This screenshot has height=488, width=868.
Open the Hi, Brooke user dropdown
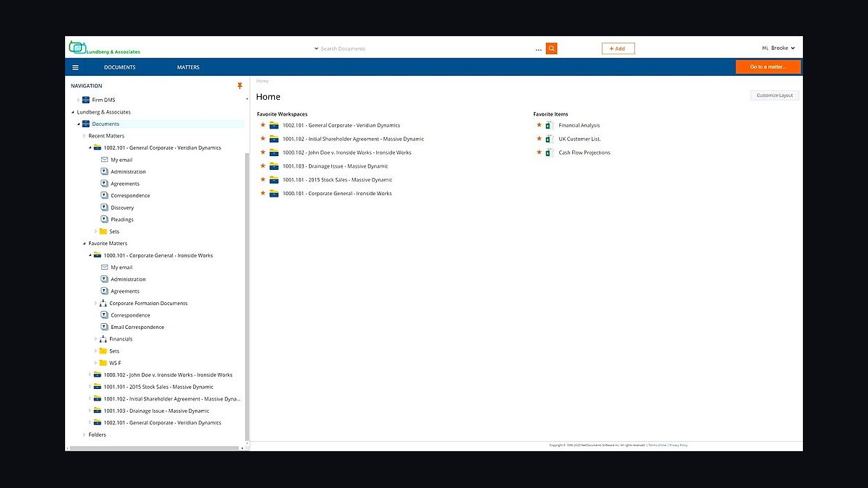[778, 48]
